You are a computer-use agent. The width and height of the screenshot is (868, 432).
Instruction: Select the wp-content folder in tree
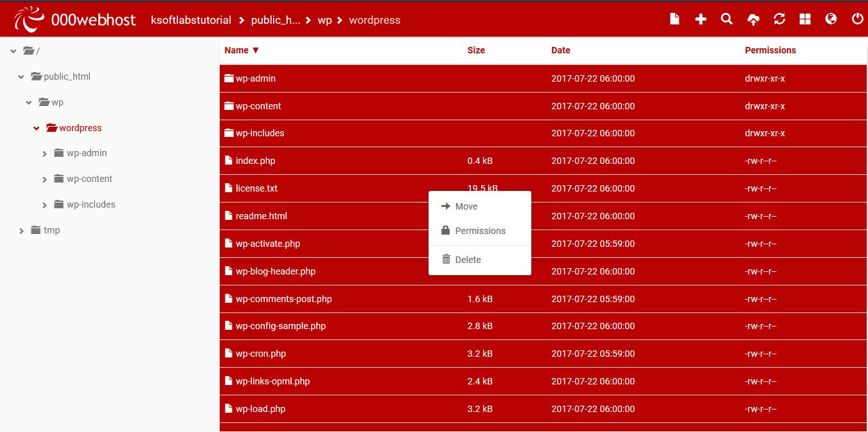pos(89,179)
